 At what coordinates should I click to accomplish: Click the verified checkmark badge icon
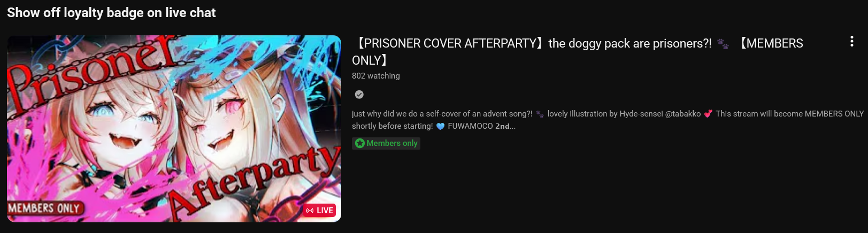pos(359,95)
